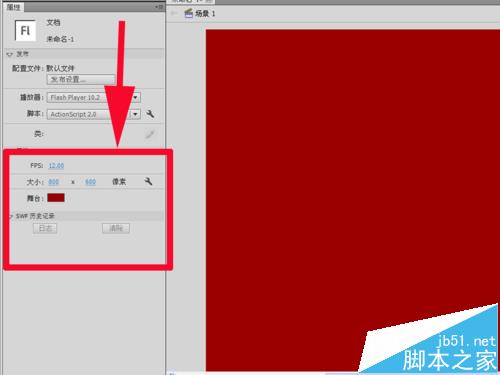
Task: Open the properties panel options menu
Action: point(160,7)
